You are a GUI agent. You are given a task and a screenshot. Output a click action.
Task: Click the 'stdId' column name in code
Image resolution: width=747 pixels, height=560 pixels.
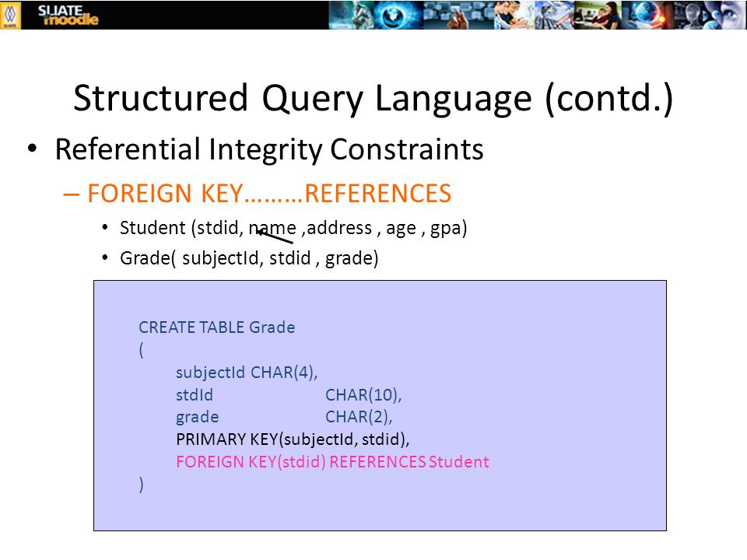[195, 395]
